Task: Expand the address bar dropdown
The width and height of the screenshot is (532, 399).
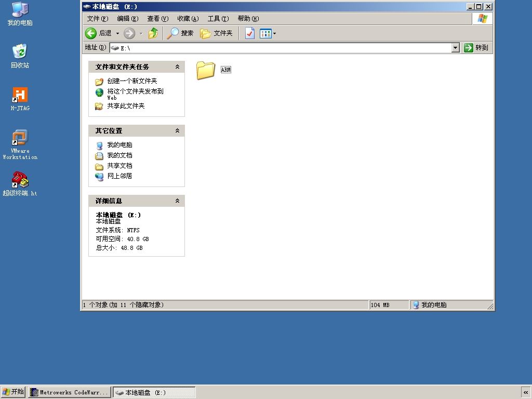Action: (456, 48)
